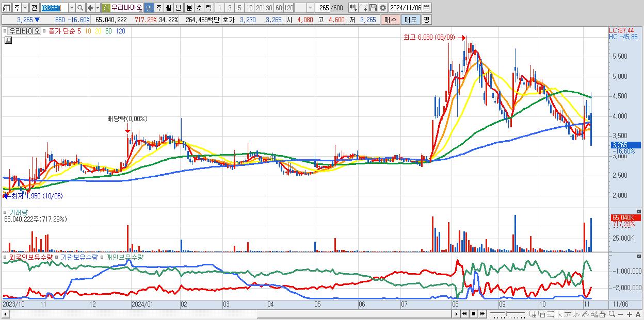
Task: Click the zigzag line chart icon
Action: 577,314
